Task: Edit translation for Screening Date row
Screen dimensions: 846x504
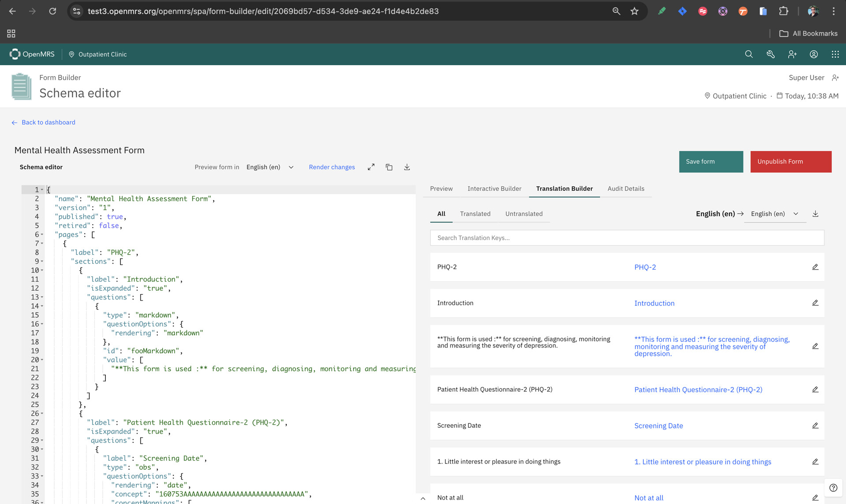Action: pyautogui.click(x=815, y=426)
